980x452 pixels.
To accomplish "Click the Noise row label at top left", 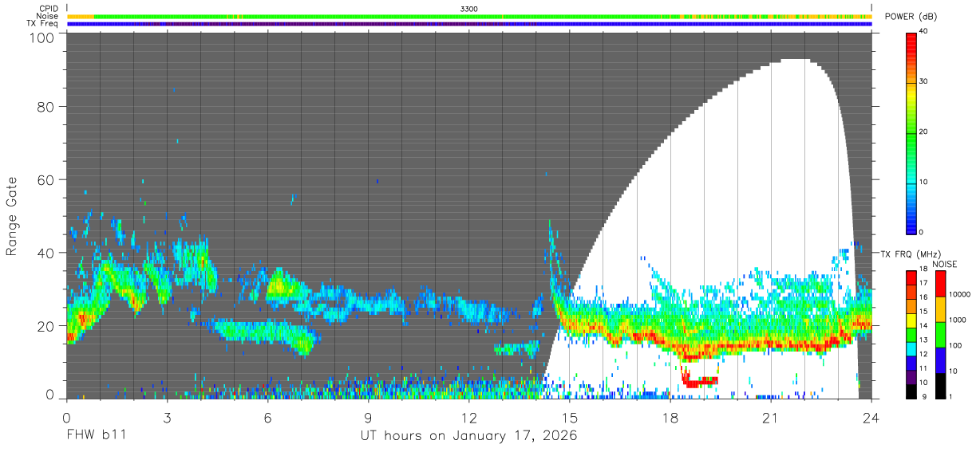I will (48, 16).
